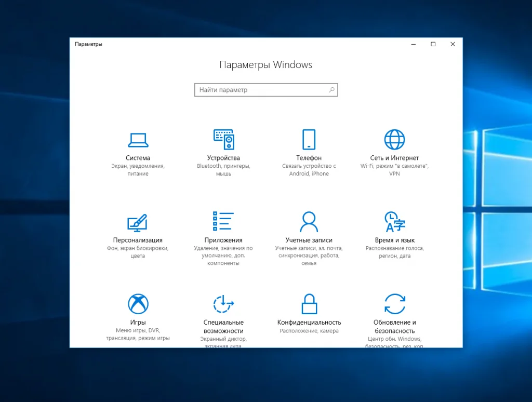Viewport: 532px width, 402px height.
Task: Click the Время и язык label
Action: (395, 240)
